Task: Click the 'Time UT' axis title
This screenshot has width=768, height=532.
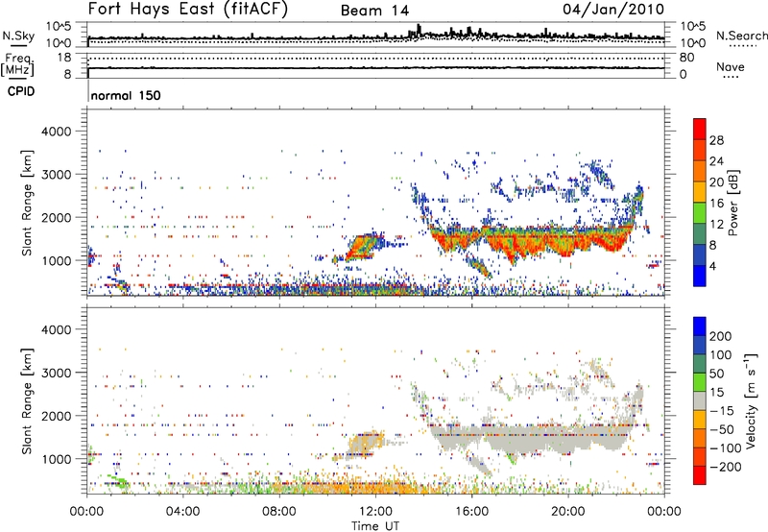Action: [375, 526]
